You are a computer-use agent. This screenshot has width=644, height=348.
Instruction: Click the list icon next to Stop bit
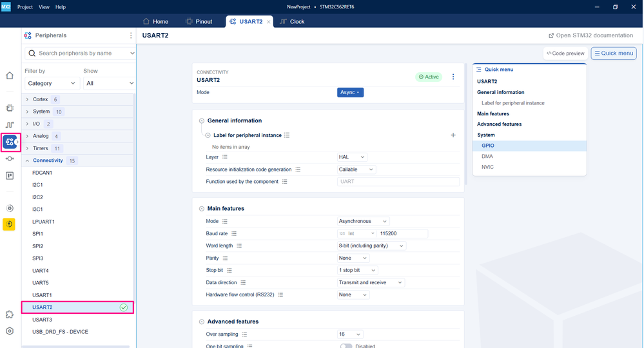click(229, 271)
